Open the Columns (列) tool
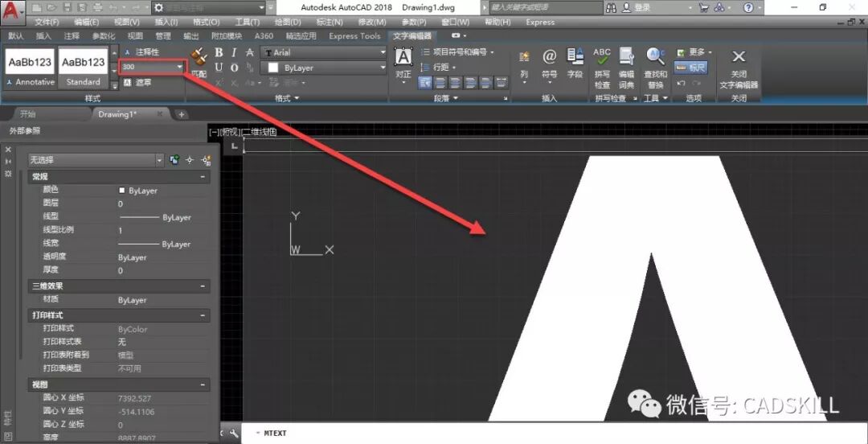The width and height of the screenshot is (868, 444). (x=524, y=67)
